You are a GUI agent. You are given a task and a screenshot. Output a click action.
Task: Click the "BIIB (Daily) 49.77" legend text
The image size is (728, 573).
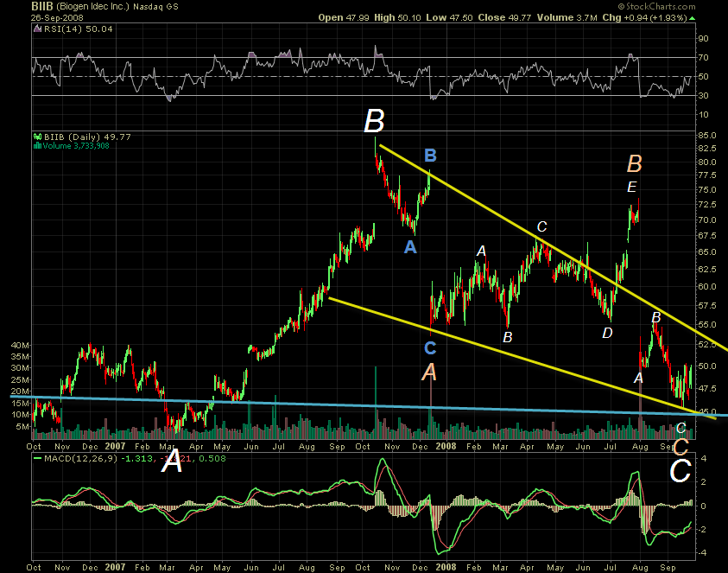[x=87, y=137]
